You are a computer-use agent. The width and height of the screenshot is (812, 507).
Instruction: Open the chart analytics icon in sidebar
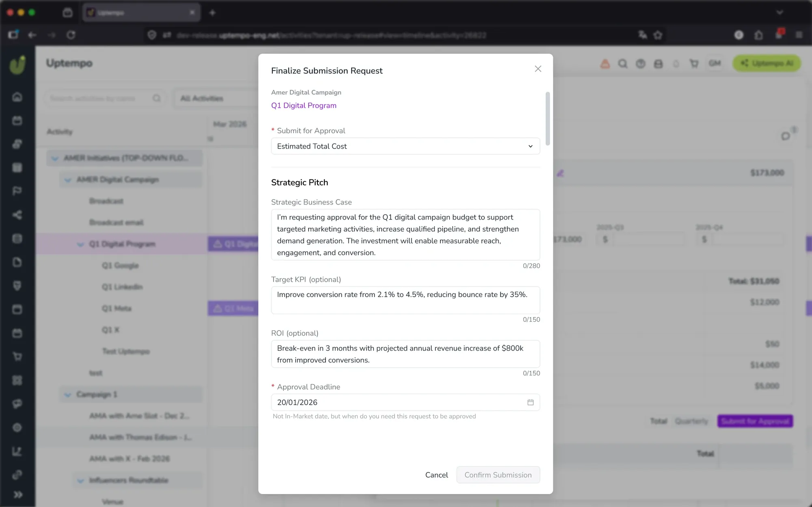click(17, 451)
